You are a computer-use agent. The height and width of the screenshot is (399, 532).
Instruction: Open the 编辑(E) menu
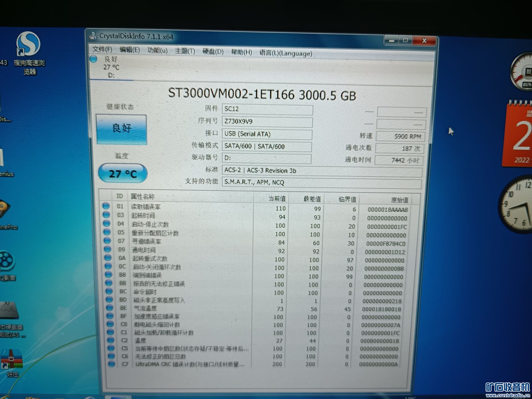[x=130, y=50]
